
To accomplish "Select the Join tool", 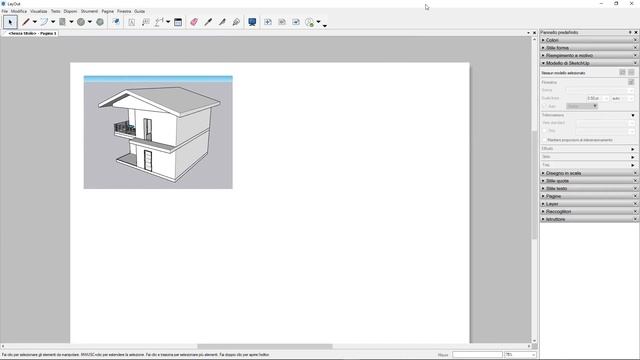I will pos(236,22).
